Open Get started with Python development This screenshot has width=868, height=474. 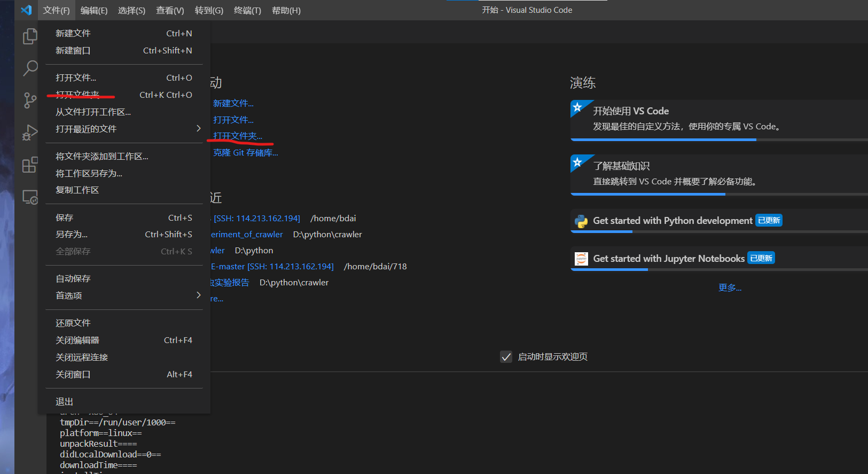point(719,221)
